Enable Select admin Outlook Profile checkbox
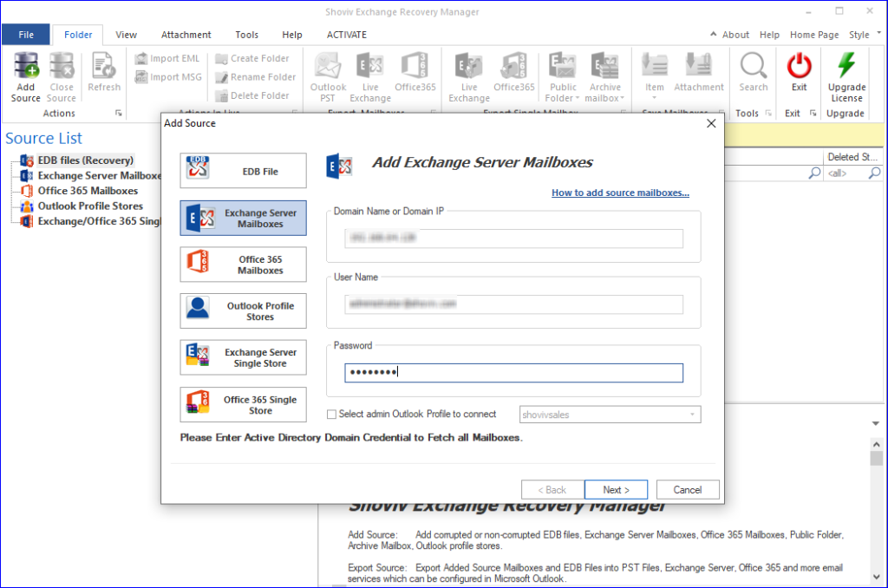The height and width of the screenshot is (588, 888). 332,415
